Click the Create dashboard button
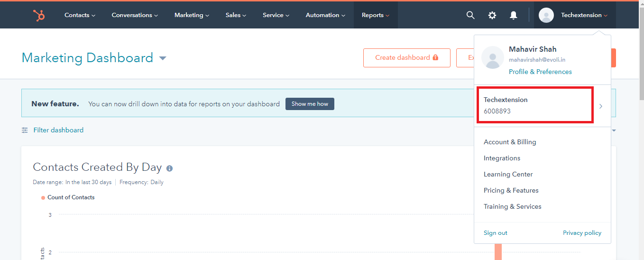 [x=407, y=57]
